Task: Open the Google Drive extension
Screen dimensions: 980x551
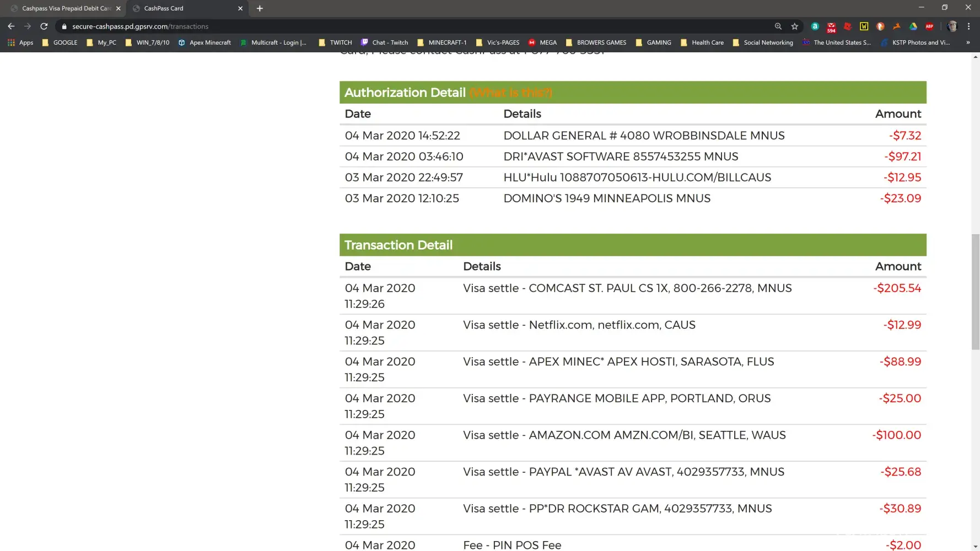Action: pyautogui.click(x=913, y=26)
